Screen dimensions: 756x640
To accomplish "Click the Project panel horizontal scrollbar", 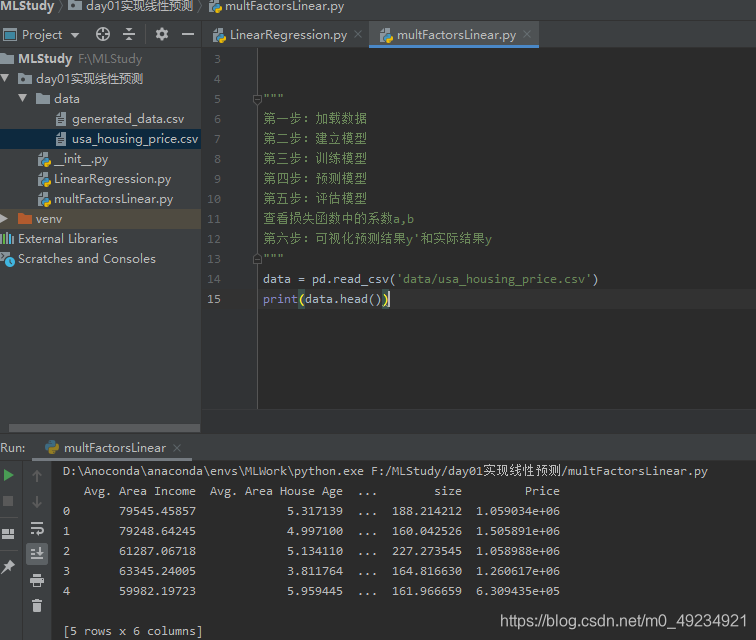I will [104, 428].
